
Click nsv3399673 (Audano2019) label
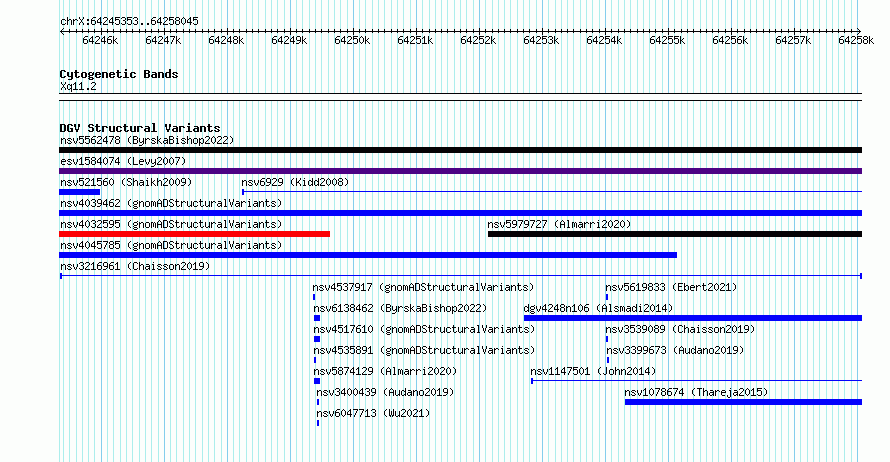(675, 350)
